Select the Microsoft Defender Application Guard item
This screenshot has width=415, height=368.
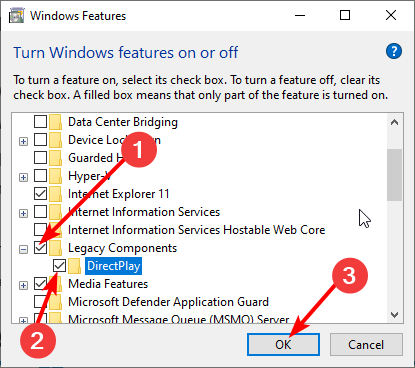tap(168, 302)
